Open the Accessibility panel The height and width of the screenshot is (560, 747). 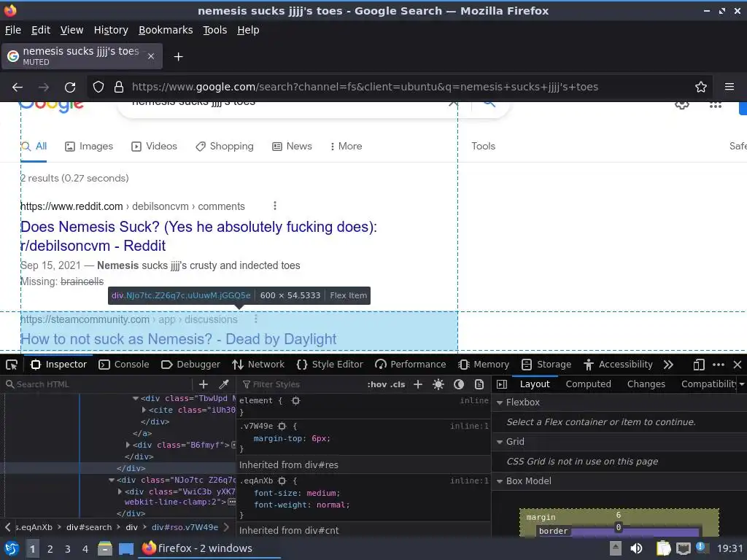[618, 365]
